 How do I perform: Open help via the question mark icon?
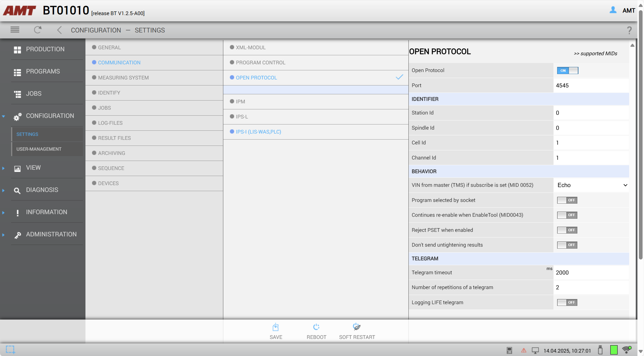pyautogui.click(x=629, y=30)
